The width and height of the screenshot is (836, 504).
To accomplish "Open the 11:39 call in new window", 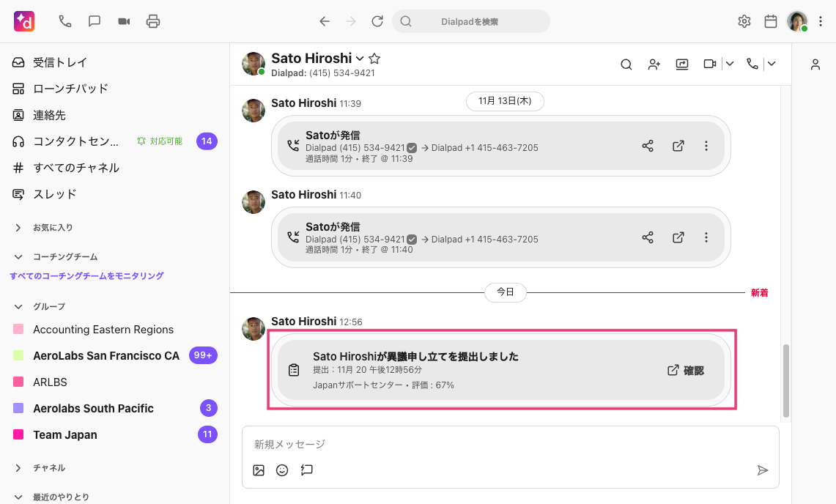I will click(678, 146).
